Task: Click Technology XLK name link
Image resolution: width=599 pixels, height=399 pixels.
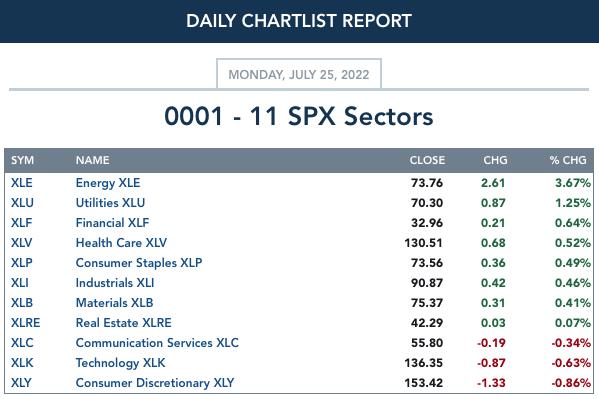Action: coord(120,363)
